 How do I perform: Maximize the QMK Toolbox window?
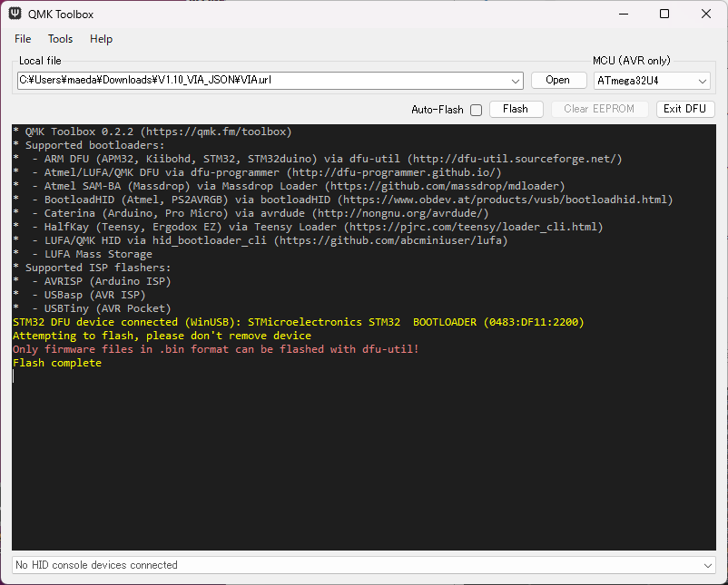point(664,14)
